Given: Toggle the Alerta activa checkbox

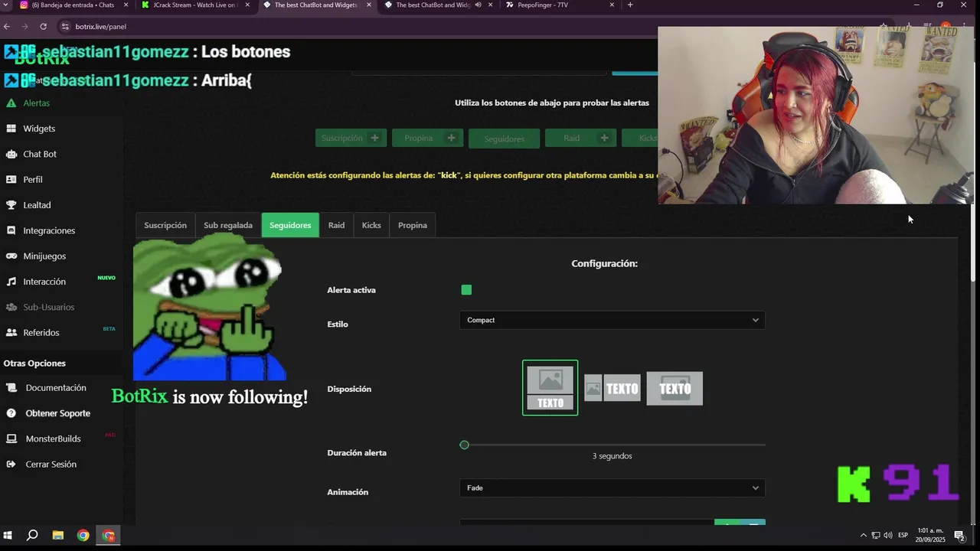Looking at the screenshot, I should (x=466, y=289).
